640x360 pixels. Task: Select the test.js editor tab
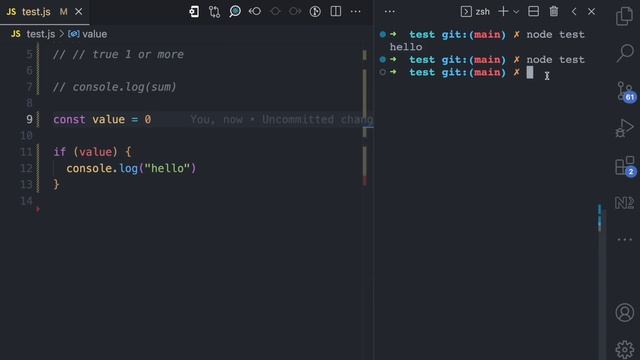[44, 12]
